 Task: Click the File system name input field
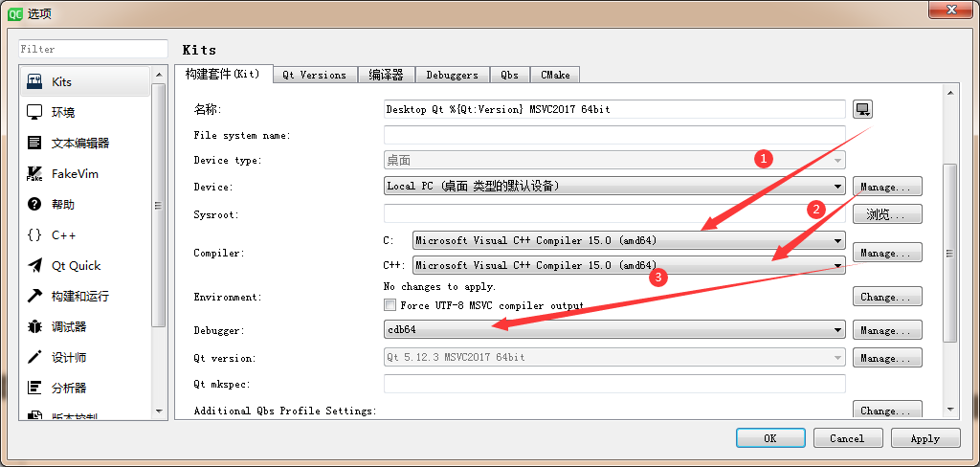point(613,135)
